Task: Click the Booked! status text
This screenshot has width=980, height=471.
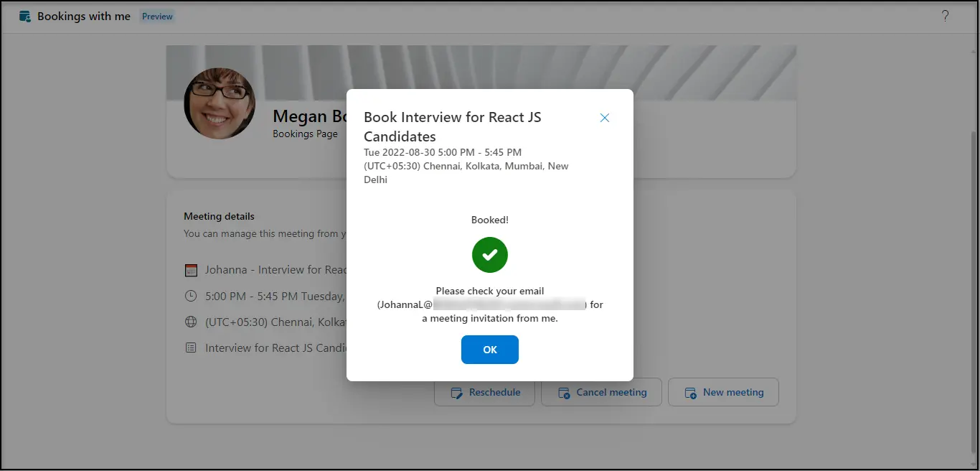Action: click(490, 220)
